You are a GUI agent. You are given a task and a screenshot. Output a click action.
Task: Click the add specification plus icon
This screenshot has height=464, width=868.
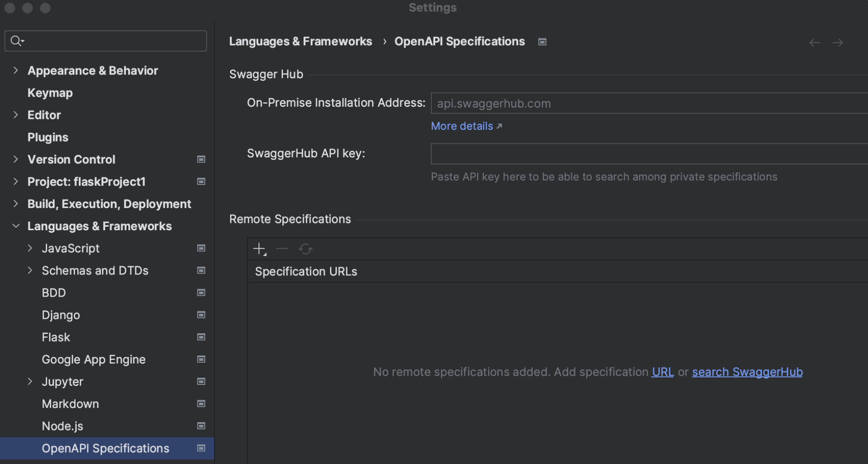259,249
